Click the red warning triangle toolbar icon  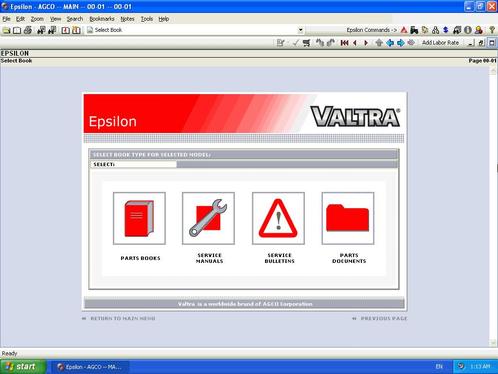404,30
